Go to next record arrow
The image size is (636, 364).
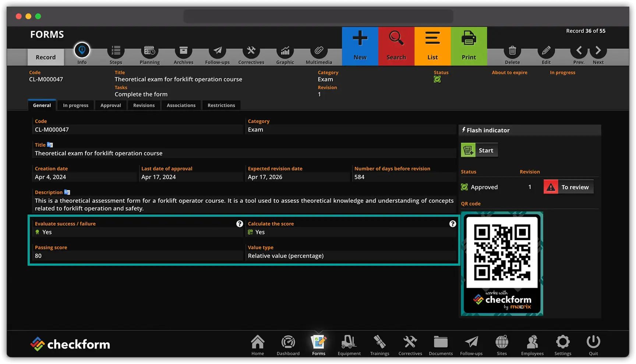click(598, 50)
